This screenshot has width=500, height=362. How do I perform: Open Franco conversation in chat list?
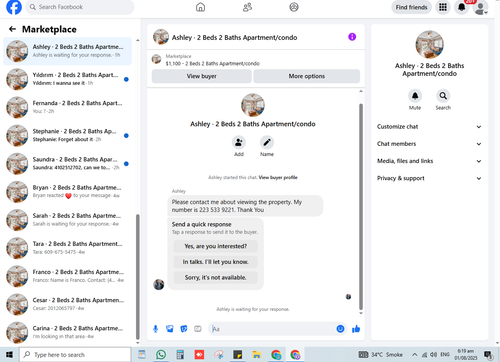point(67,276)
